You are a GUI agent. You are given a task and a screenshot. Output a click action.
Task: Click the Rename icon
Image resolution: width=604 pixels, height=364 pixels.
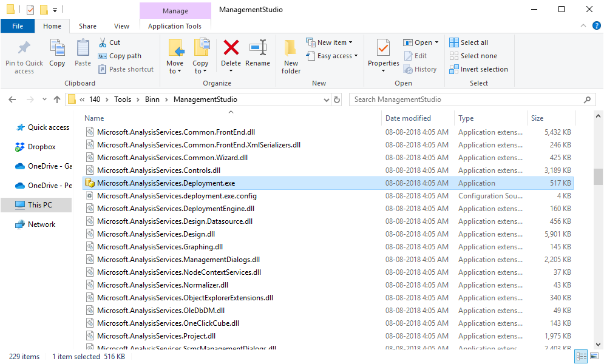(258, 48)
